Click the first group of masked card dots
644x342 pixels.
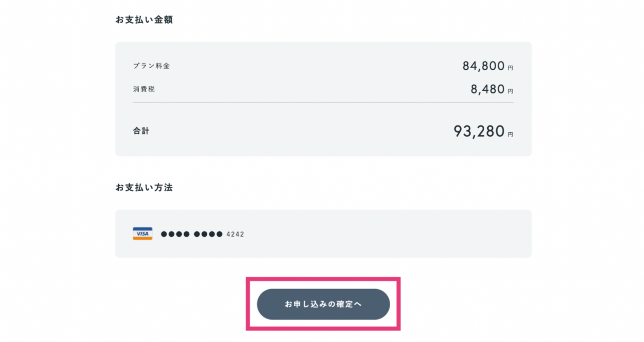tap(175, 234)
